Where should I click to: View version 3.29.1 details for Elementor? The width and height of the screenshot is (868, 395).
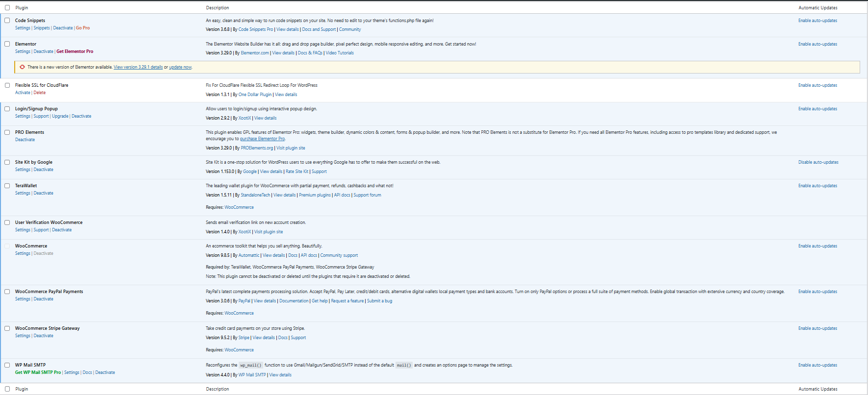coord(138,67)
